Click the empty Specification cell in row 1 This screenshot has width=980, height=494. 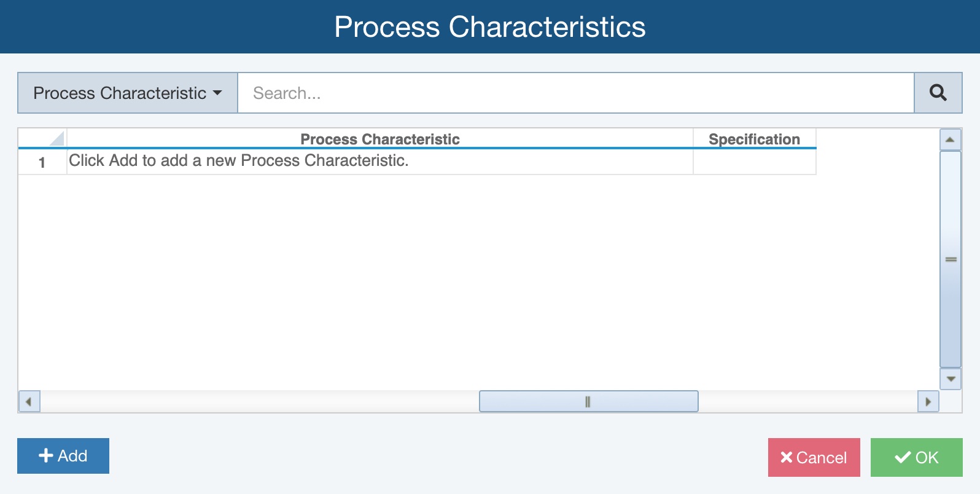click(x=754, y=162)
